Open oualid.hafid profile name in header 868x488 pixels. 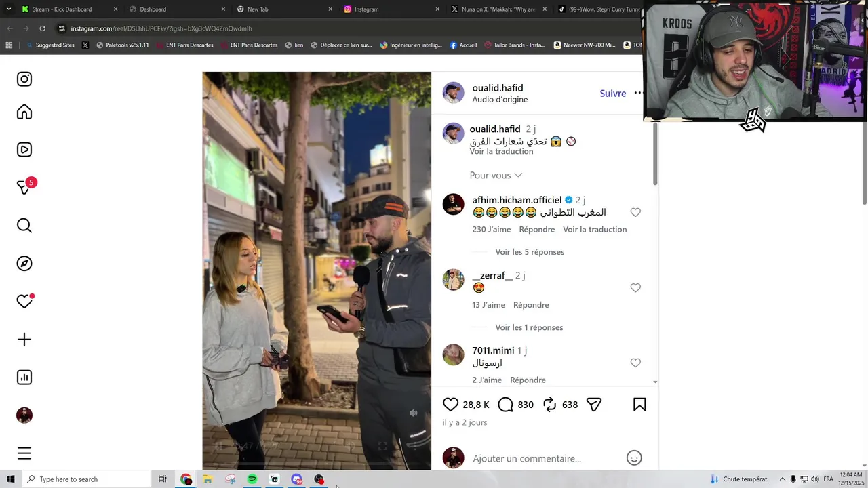coord(497,88)
